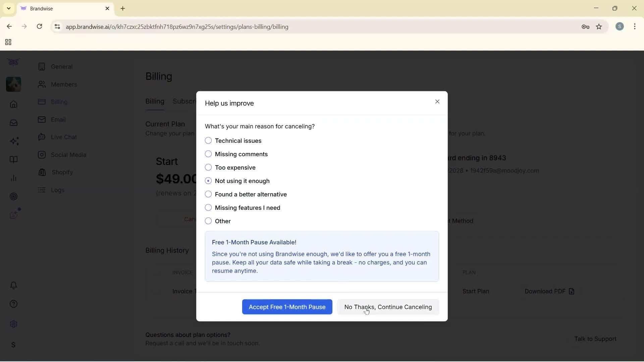Open the Google account avatar menu
644x362 pixels.
[620, 26]
